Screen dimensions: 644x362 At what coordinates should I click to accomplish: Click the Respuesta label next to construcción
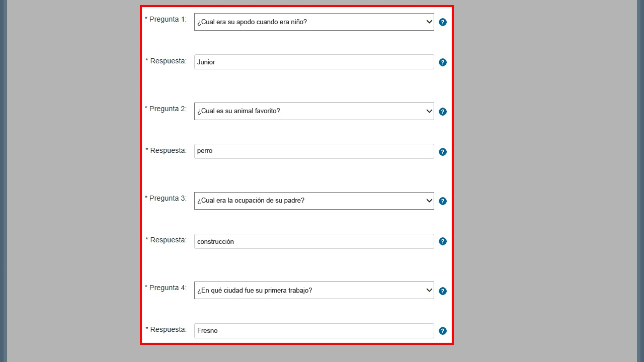click(x=166, y=240)
